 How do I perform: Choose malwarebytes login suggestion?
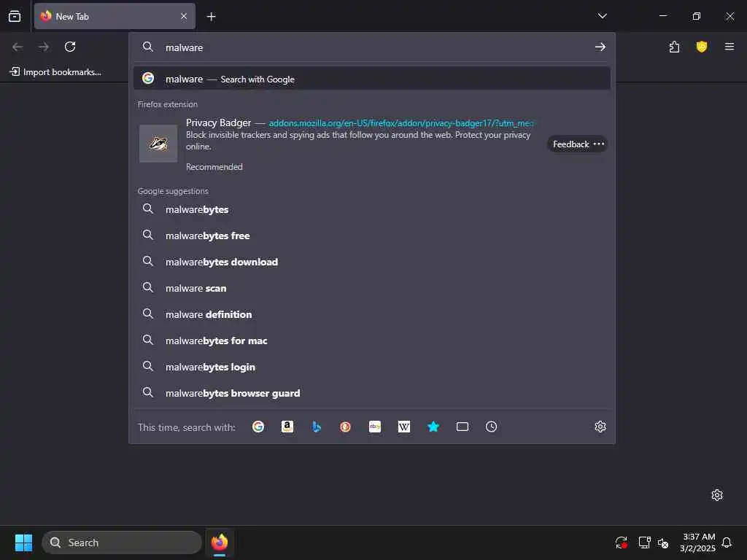pyautogui.click(x=371, y=367)
